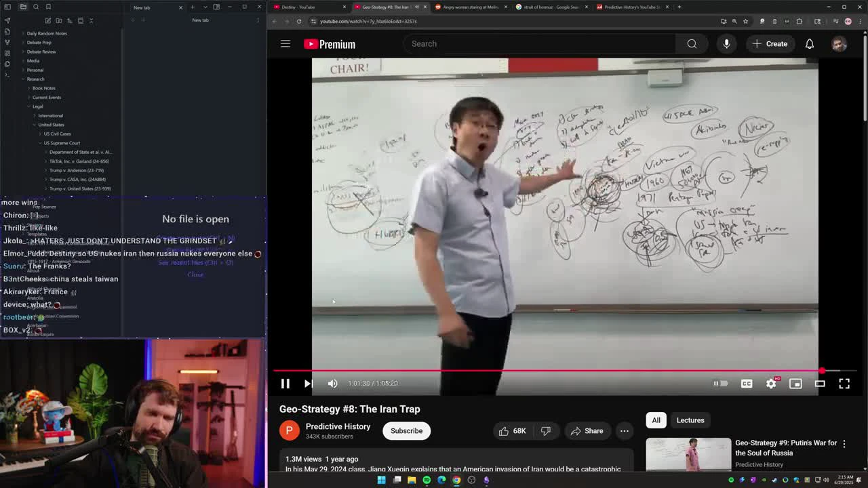Toggle closed captions CC button
The height and width of the screenshot is (488, 868).
(747, 384)
